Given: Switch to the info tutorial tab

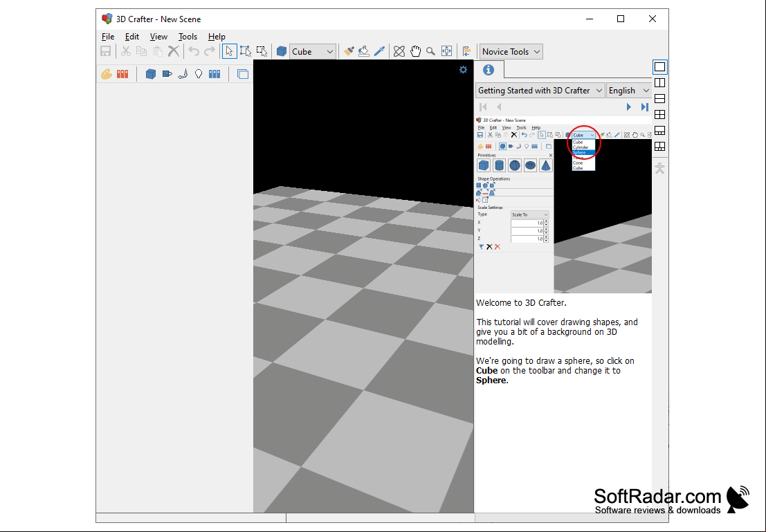Looking at the screenshot, I should (x=489, y=70).
